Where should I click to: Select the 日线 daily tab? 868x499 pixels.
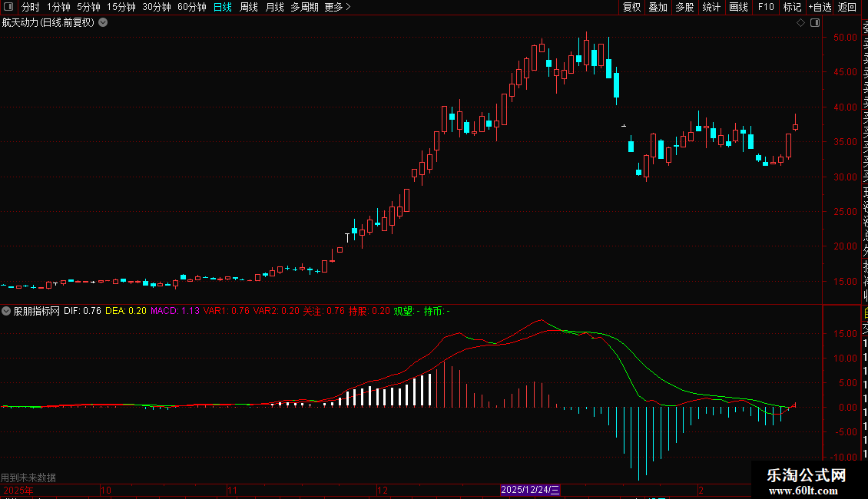coord(223,7)
